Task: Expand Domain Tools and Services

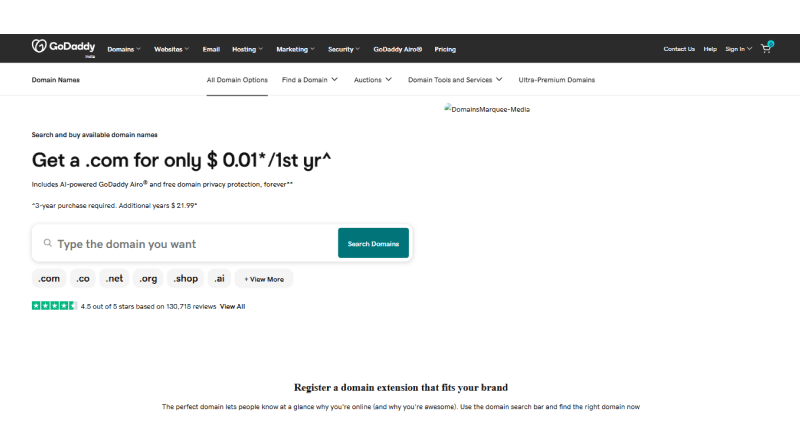Action: [454, 79]
